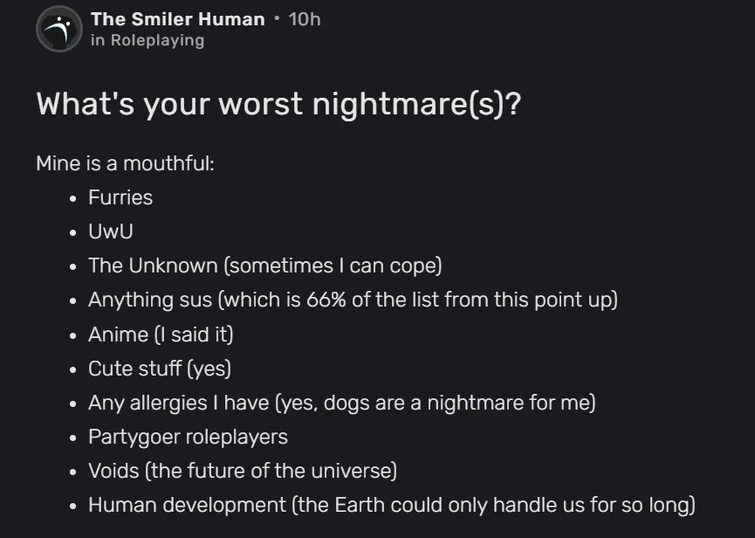Viewport: 755px width, 538px height.
Task: Click the 'UwU' list item
Action: pyautogui.click(x=110, y=232)
